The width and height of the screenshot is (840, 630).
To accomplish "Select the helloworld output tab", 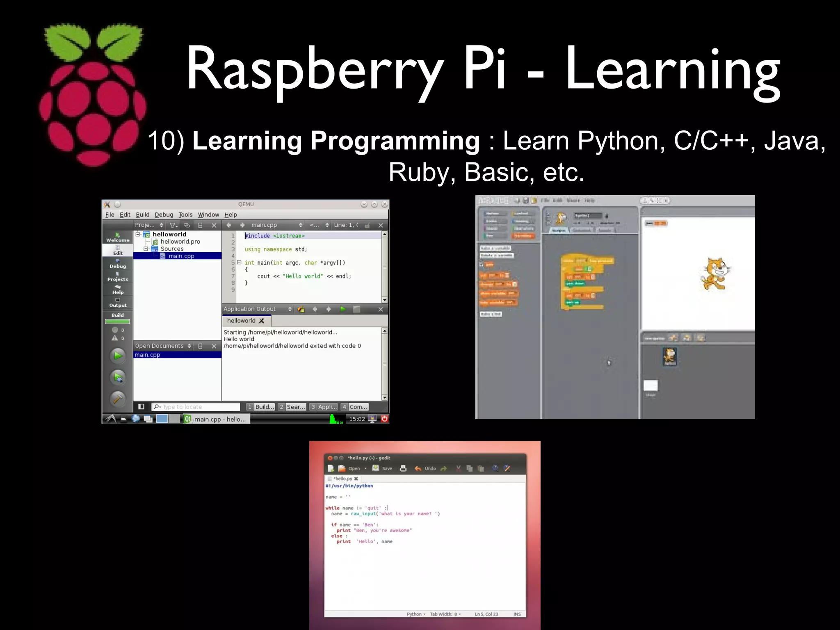I will 246,321.
